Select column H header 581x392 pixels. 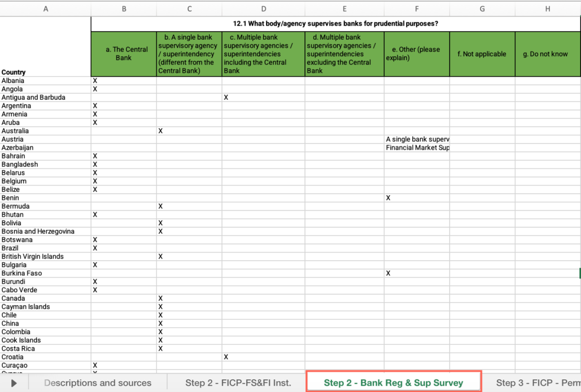click(x=548, y=9)
